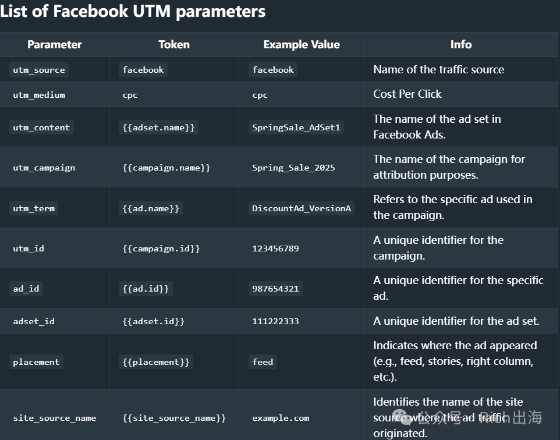Click the DiscountAd_VersionA example value
The image size is (560, 440).
tap(301, 208)
